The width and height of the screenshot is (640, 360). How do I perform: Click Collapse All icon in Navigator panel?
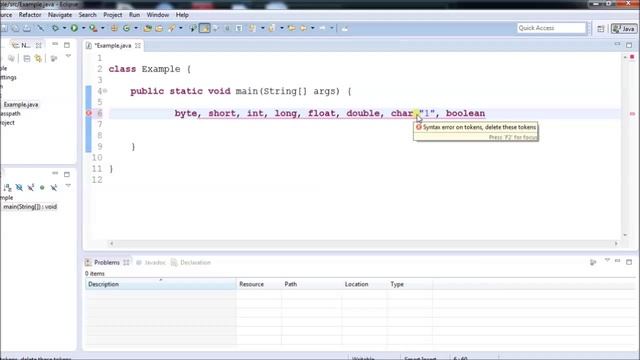(27, 58)
